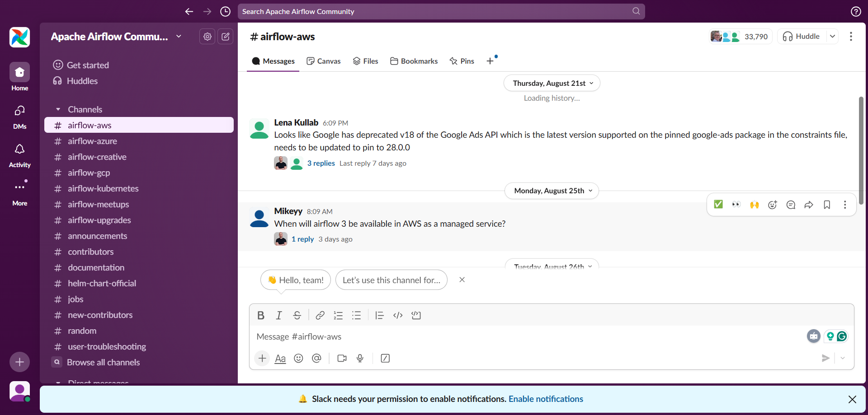Image resolution: width=868 pixels, height=415 pixels.
Task: React with the raised hands emoji
Action: pos(755,205)
